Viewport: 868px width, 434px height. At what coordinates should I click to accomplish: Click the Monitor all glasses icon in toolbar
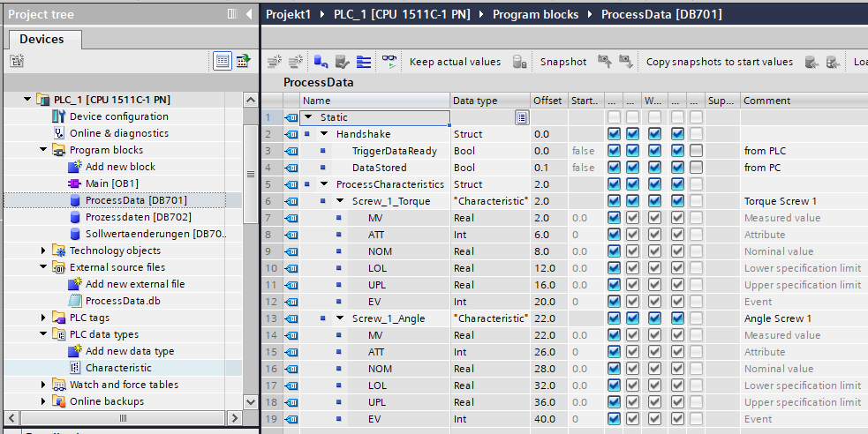pos(389,62)
